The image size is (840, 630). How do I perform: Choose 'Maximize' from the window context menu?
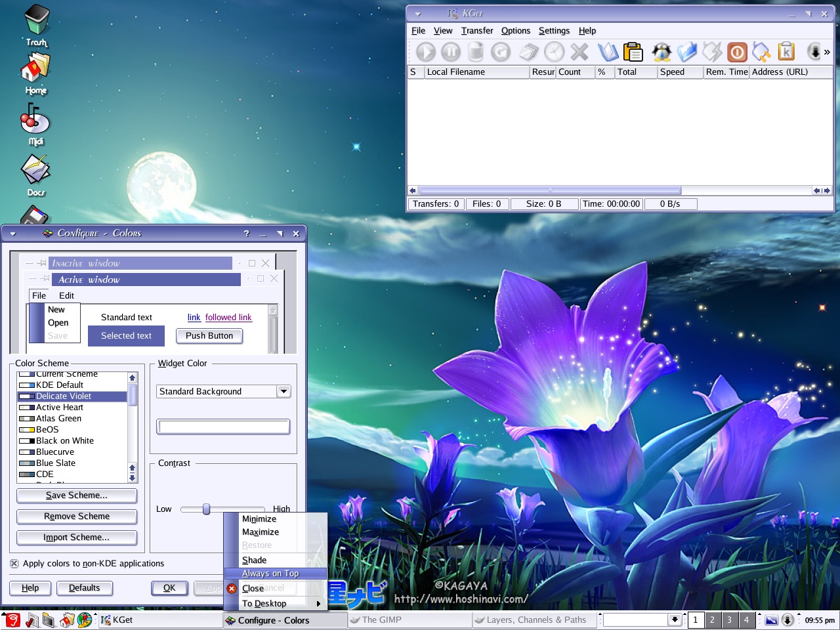[x=276, y=532]
